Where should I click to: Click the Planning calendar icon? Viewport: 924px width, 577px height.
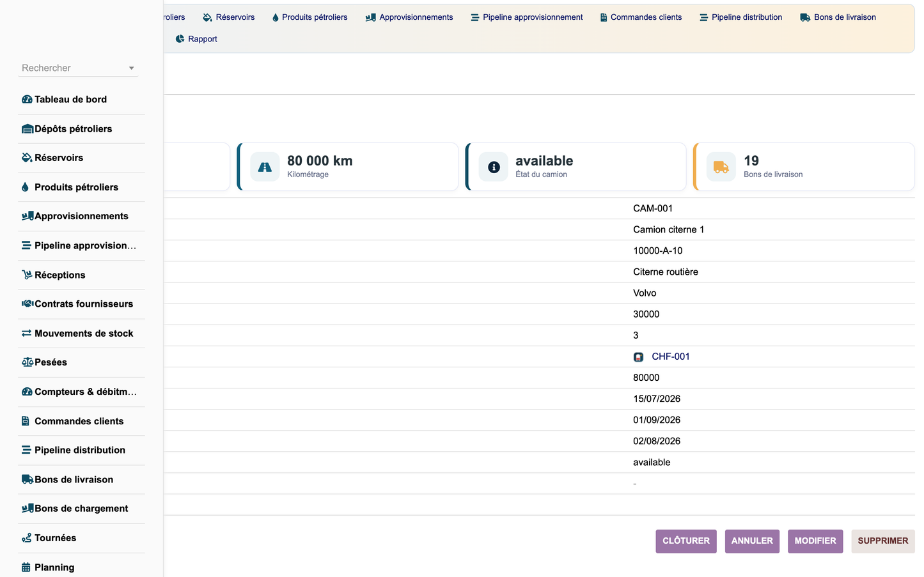(x=26, y=567)
